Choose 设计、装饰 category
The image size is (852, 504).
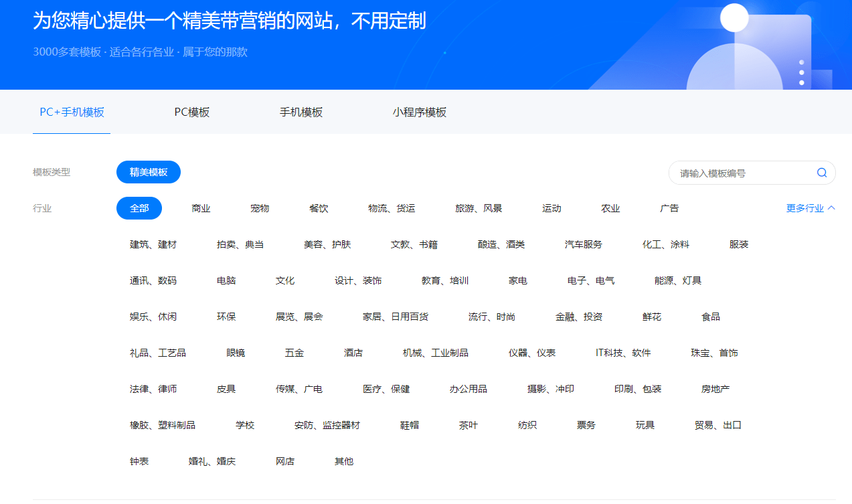click(358, 280)
